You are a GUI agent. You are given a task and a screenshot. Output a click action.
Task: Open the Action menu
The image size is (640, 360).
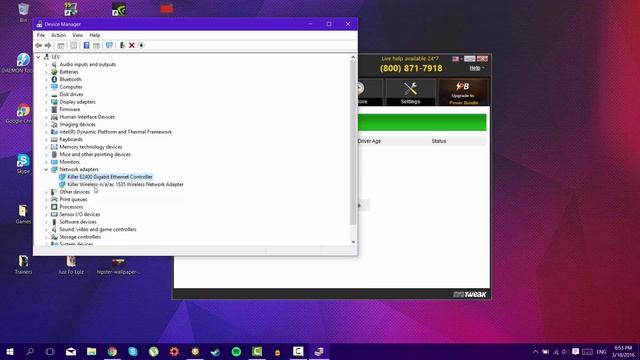click(58, 35)
